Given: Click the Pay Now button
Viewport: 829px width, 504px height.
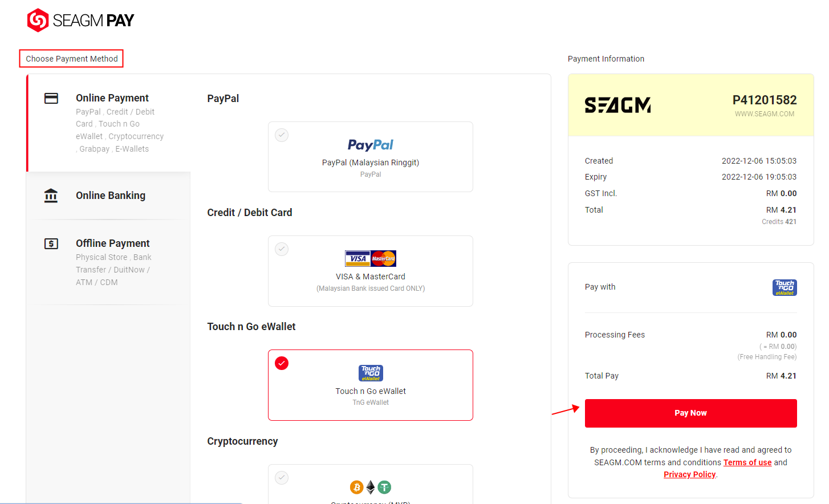Looking at the screenshot, I should tap(690, 413).
